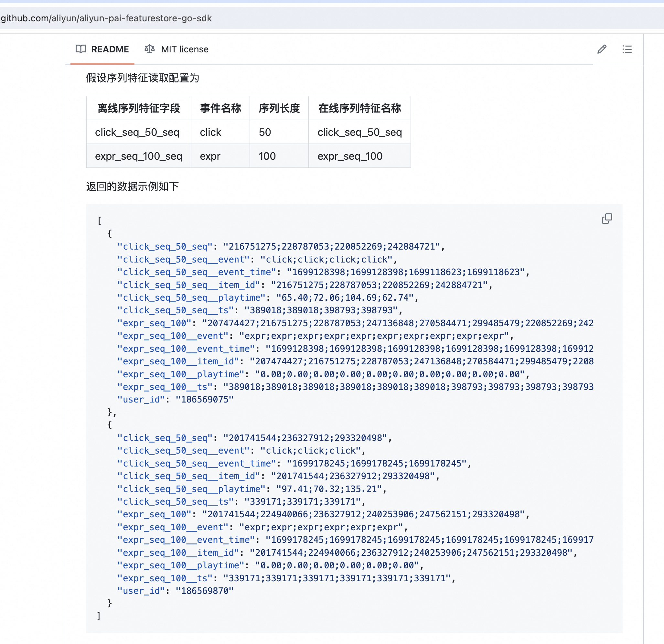Screen dimensions: 664x644
Task: Click the value "339171;339171;339171" of click_seq_50_seq__ts
Action: (302, 502)
